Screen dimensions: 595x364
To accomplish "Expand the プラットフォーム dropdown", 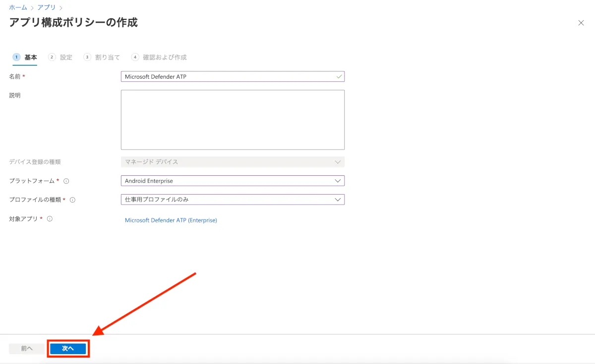I will [233, 181].
